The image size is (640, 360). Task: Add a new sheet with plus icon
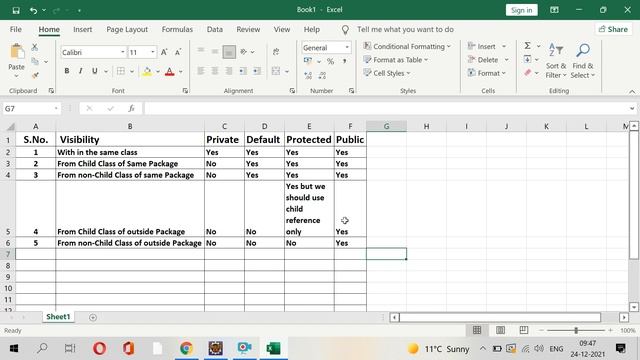tap(93, 317)
